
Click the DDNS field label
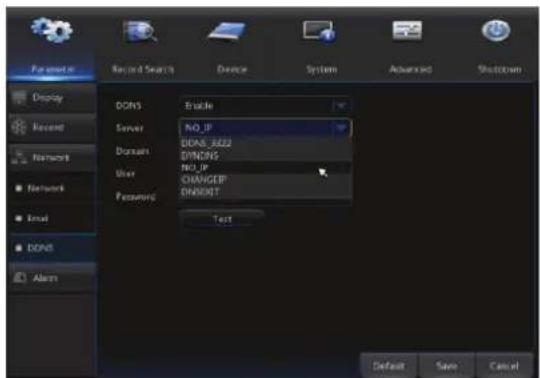tap(128, 105)
